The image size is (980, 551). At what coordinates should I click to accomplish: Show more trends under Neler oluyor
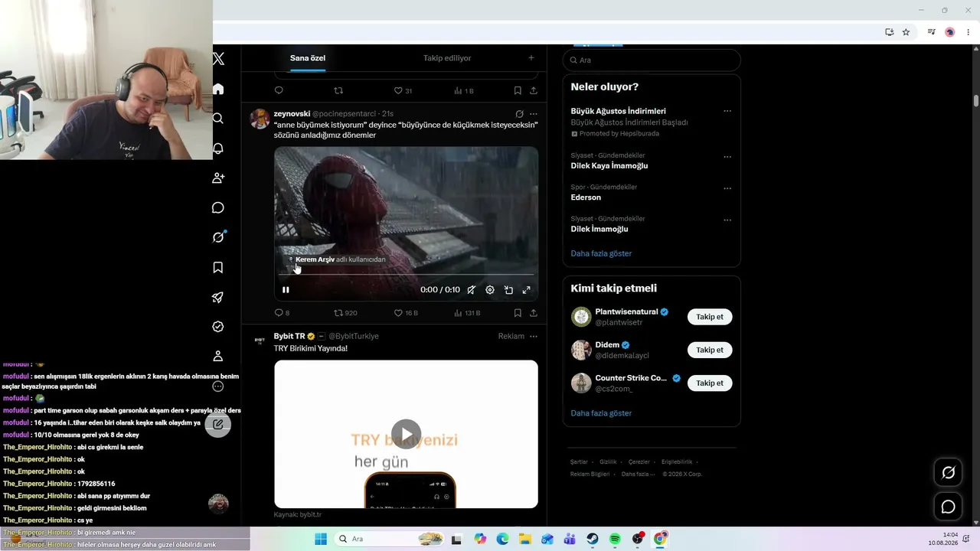click(601, 253)
